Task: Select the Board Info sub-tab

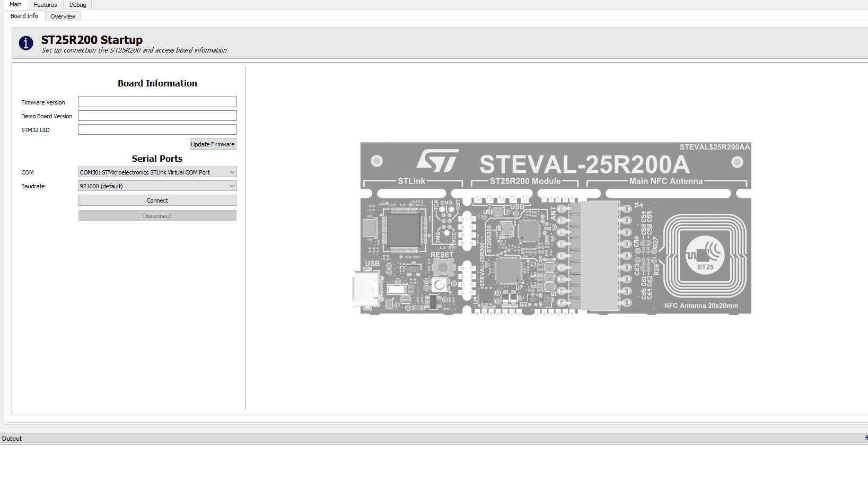Action: (x=24, y=16)
